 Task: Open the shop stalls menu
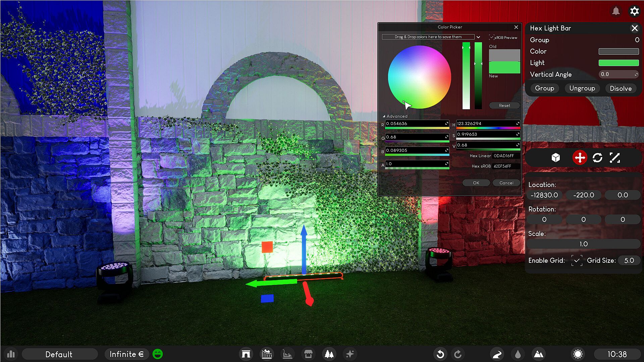[308, 354]
